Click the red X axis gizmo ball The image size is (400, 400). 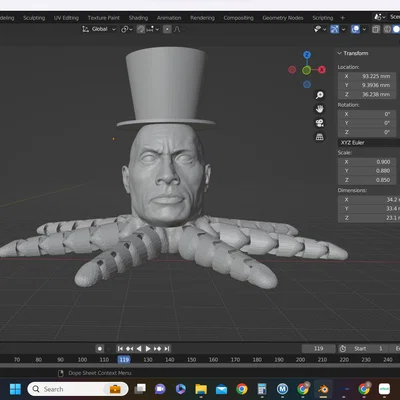coord(322,70)
